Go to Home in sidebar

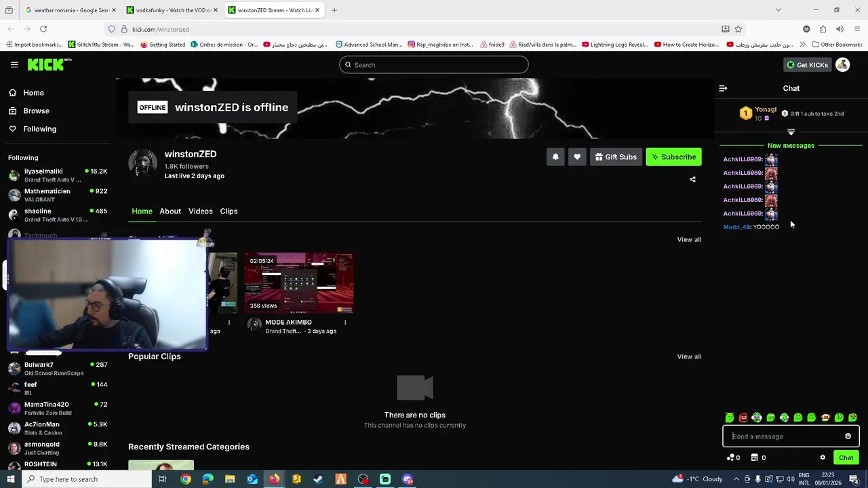coord(26,93)
